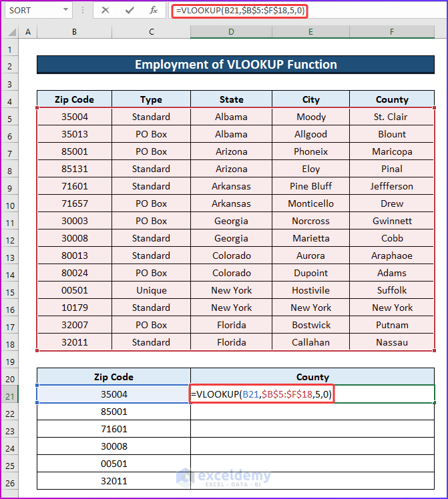448x499 pixels.
Task: Click city cell Pine Bluff
Action: (310, 186)
